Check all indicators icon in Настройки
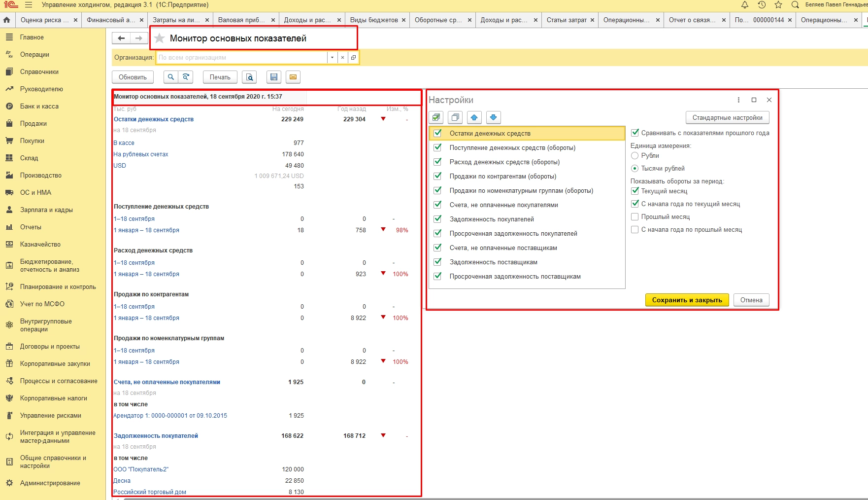The width and height of the screenshot is (868, 500). (x=436, y=117)
